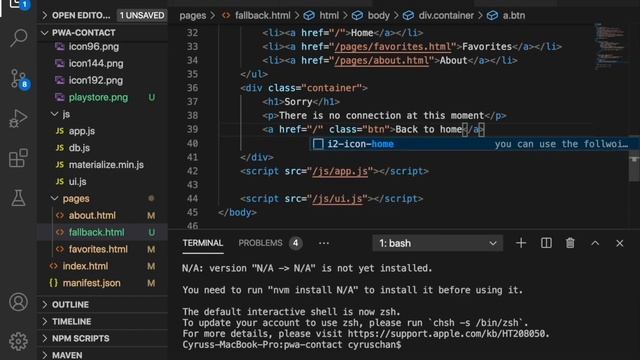Open more panel tabs ellipsis
Viewport: 640px width, 360px height.
324,243
